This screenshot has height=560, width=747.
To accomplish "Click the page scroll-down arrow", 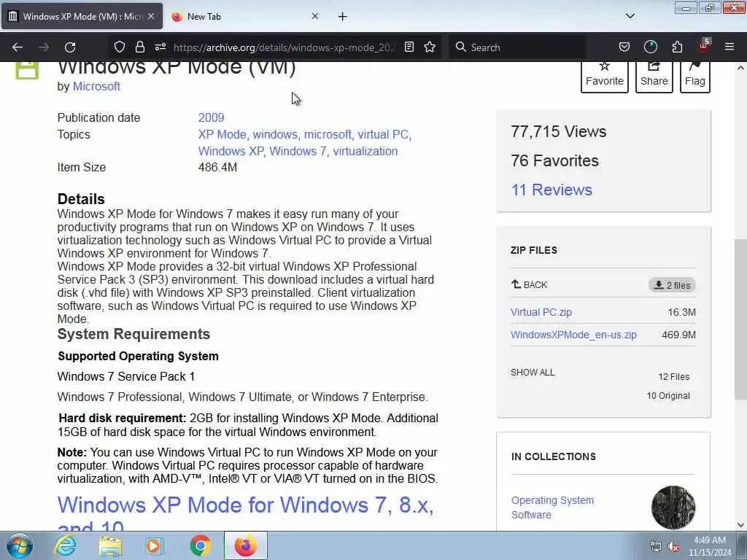I will (x=740, y=525).
